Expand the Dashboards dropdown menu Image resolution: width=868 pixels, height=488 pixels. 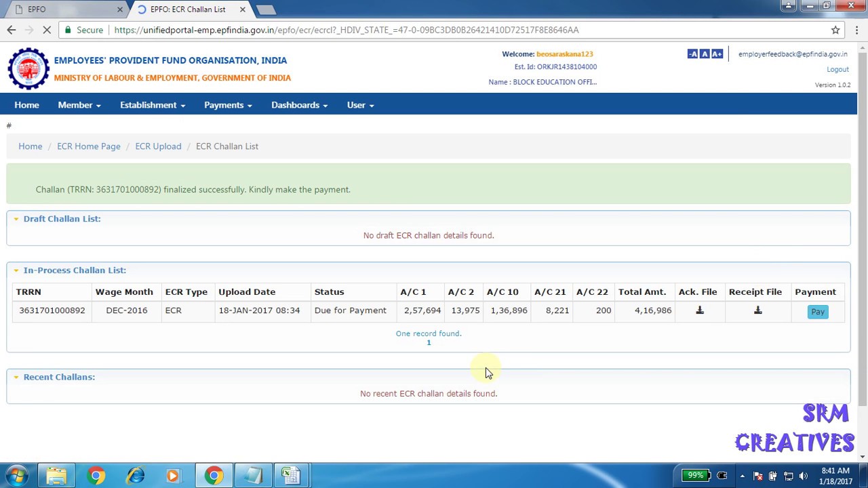(x=299, y=105)
